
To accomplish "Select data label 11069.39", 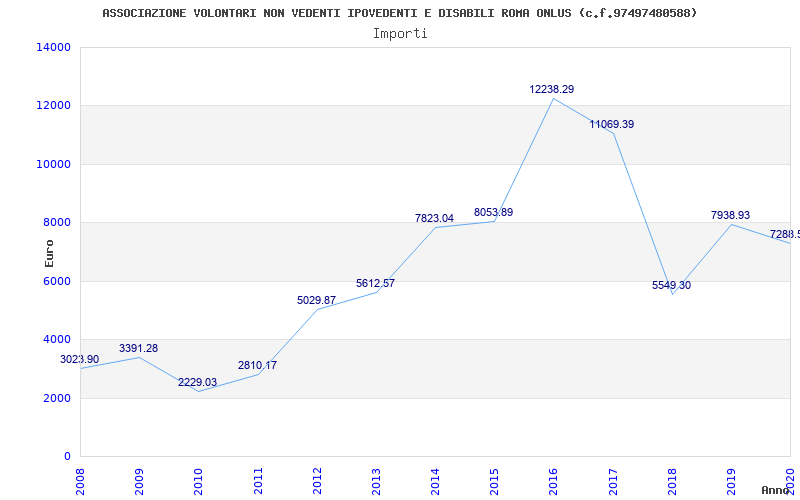I will pos(612,124).
